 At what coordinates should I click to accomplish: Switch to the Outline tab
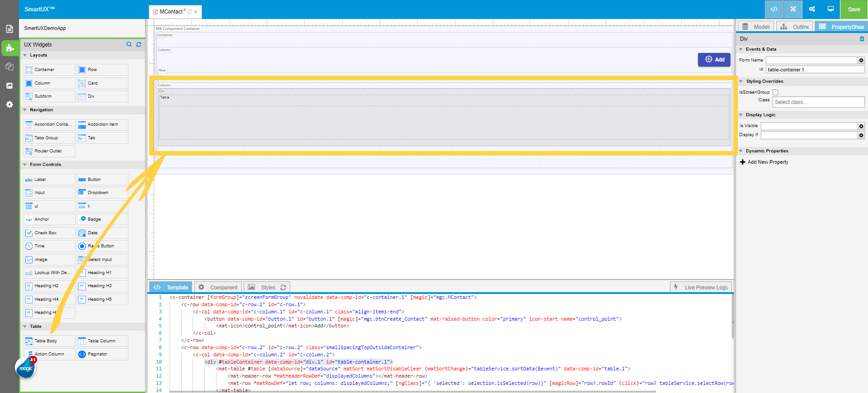795,27
